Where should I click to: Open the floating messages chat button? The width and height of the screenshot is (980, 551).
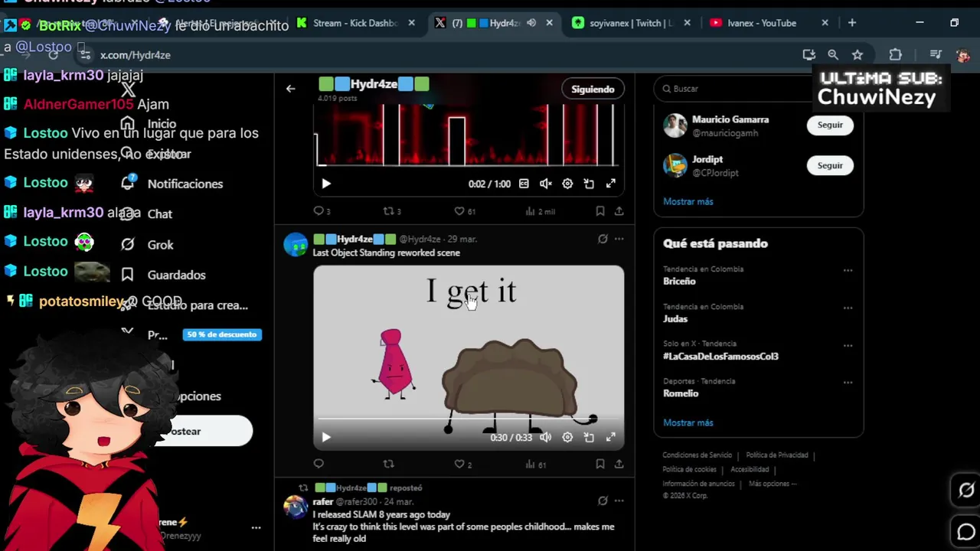click(x=966, y=531)
